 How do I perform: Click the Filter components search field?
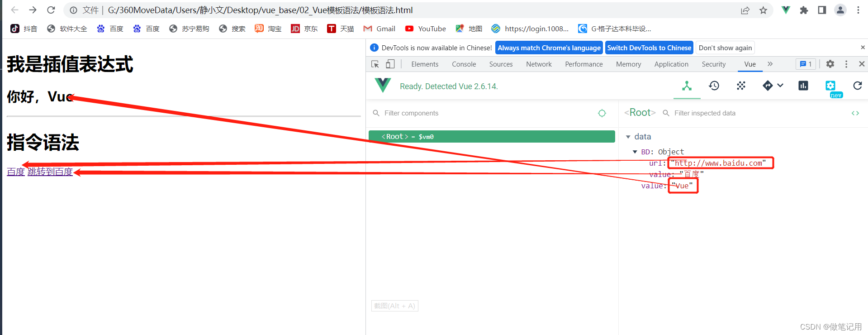pyautogui.click(x=484, y=113)
